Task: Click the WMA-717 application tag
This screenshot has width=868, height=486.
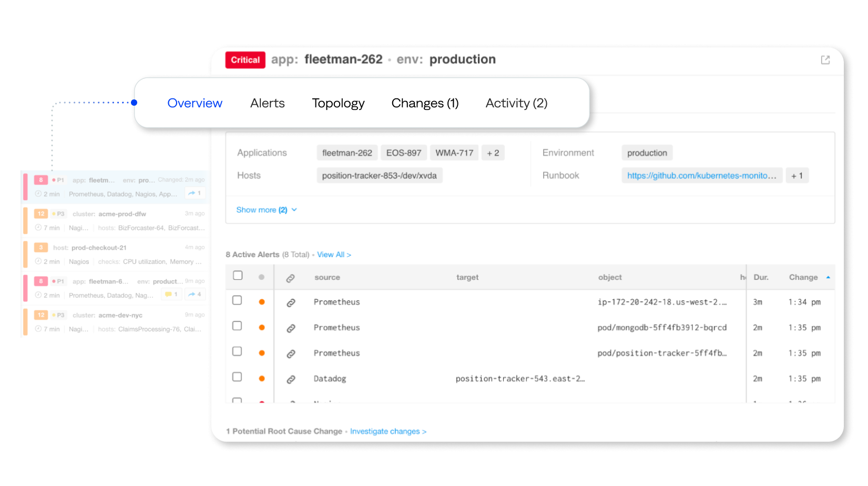Action: (x=454, y=153)
